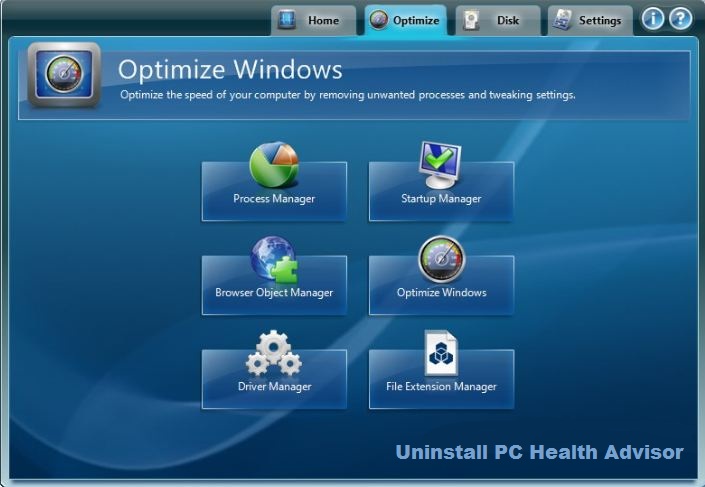This screenshot has width=705, height=487.
Task: Open Process Manager
Action: tap(274, 192)
